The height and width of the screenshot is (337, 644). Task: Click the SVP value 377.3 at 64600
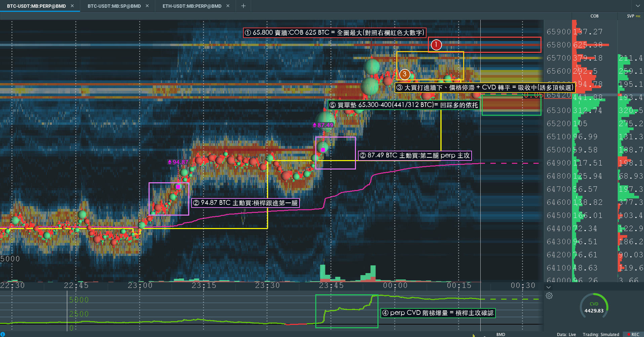[x=631, y=202]
